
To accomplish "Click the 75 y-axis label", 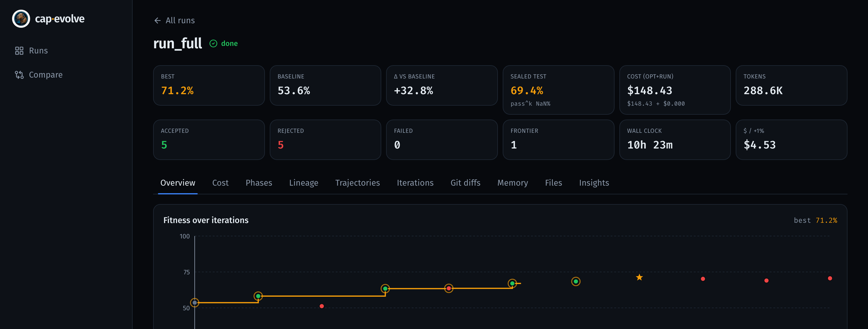I will click(x=186, y=272).
